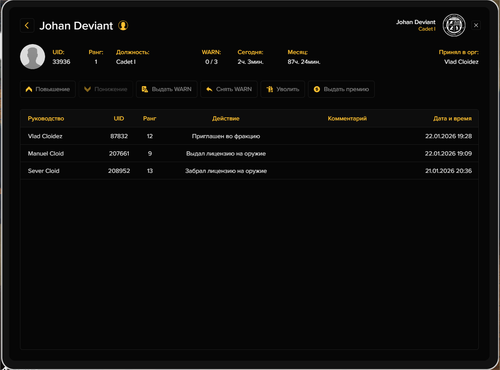Click the member UID value 33936
500x370 pixels.
(61, 62)
